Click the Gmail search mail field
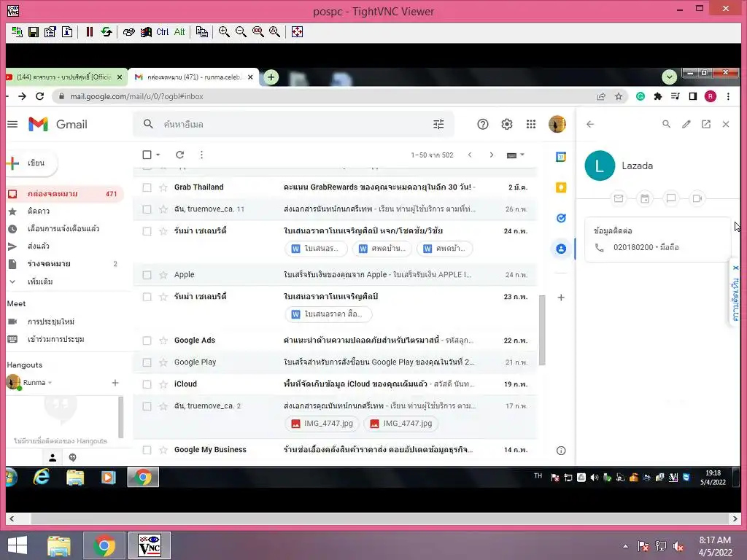 (x=293, y=124)
